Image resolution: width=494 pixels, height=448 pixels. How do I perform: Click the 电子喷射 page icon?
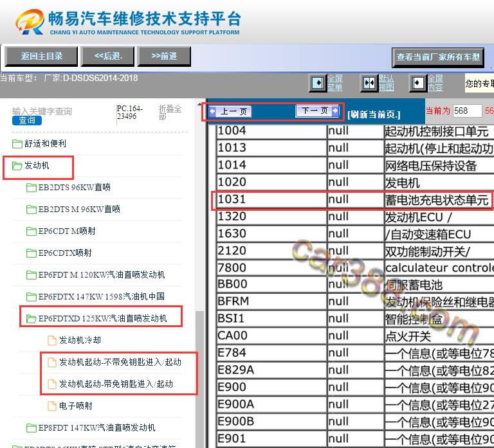click(51, 406)
